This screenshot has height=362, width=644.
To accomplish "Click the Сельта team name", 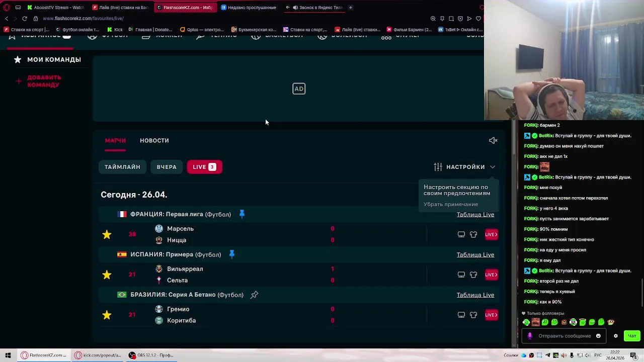I will [x=177, y=281].
